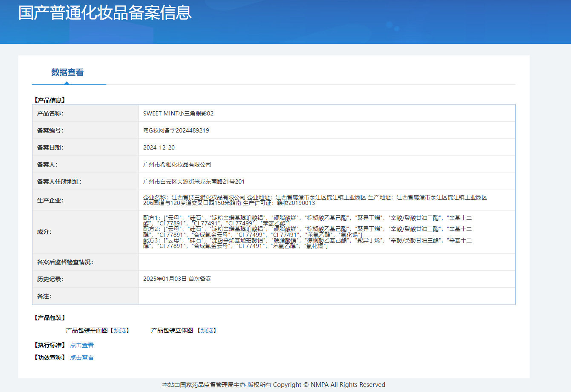The image size is (571, 392).
Task: Click the 备案编号 row label
Action: [x=50, y=130]
